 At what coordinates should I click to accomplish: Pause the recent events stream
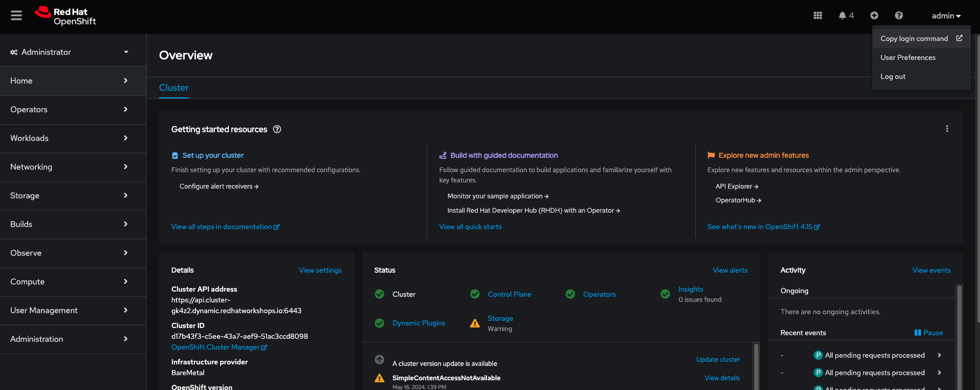tap(929, 333)
